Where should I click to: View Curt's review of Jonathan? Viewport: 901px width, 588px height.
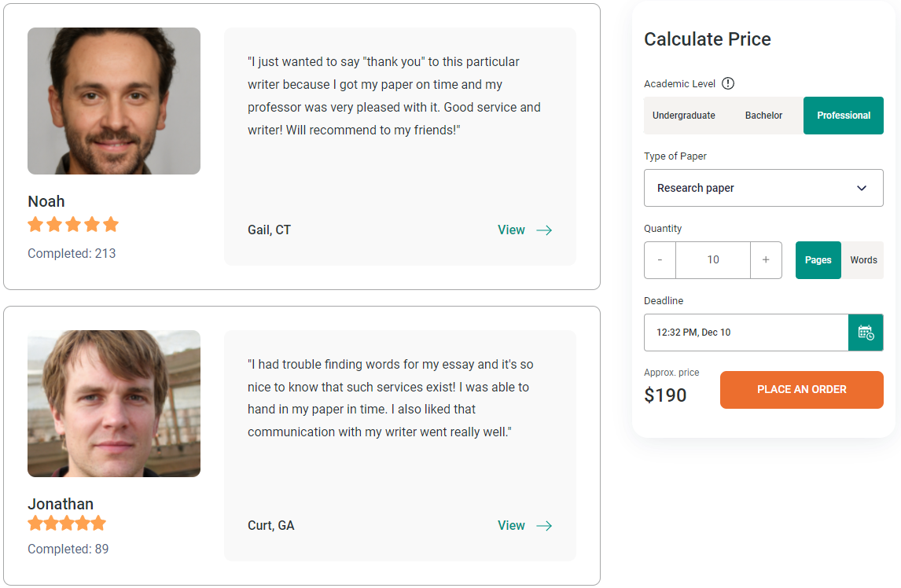(511, 526)
